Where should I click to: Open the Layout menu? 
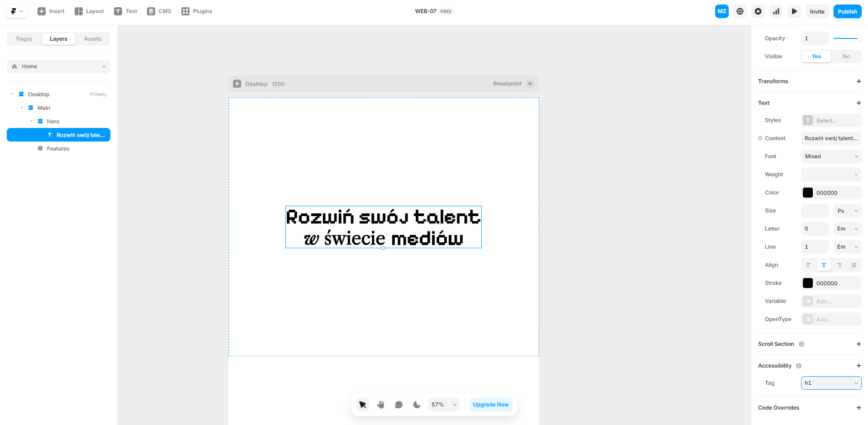click(89, 11)
